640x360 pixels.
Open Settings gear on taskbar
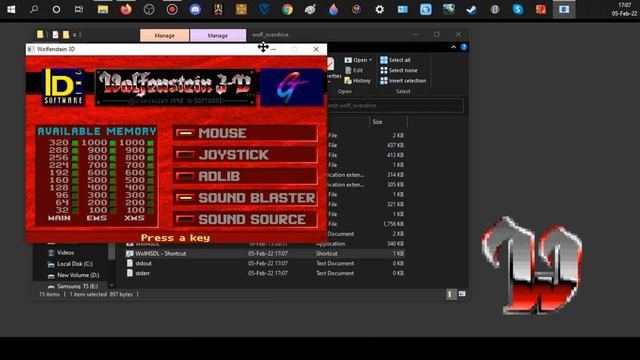pos(380,9)
